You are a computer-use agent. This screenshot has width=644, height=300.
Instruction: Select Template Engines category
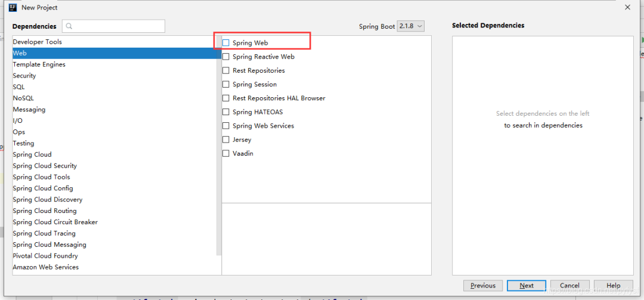pos(117,64)
